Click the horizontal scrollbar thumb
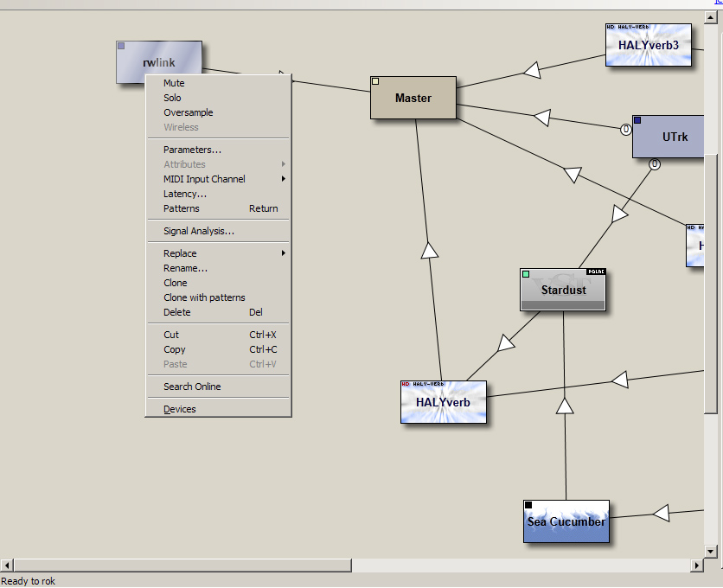The height and width of the screenshot is (588, 723). tap(182, 566)
